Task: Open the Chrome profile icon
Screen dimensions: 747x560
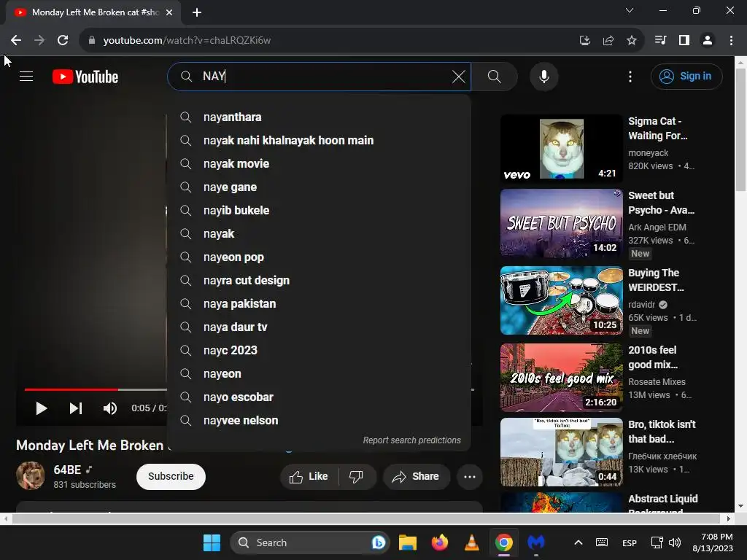Action: [x=708, y=41]
